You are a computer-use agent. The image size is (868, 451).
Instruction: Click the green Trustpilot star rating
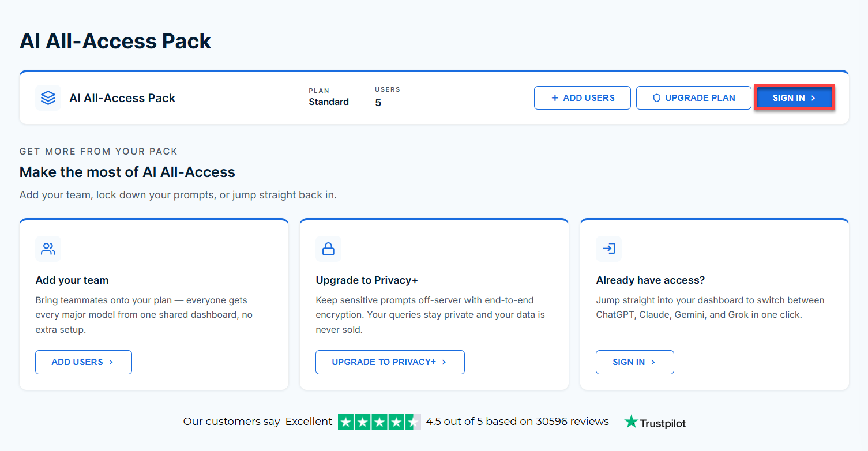[379, 422]
